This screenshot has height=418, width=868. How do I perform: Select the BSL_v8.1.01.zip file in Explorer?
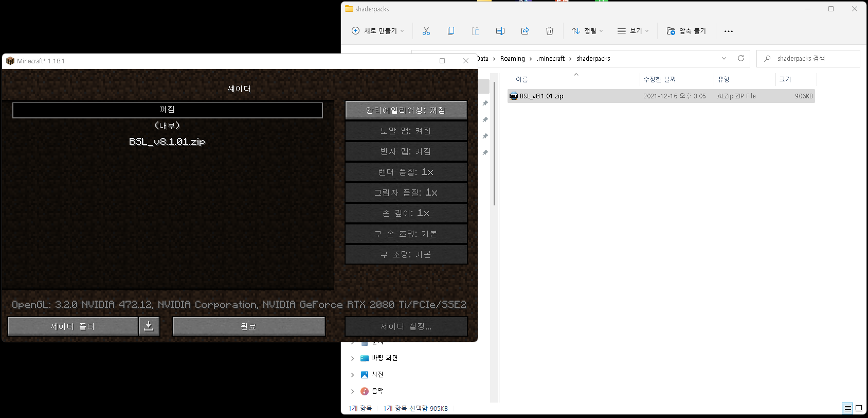(661, 96)
